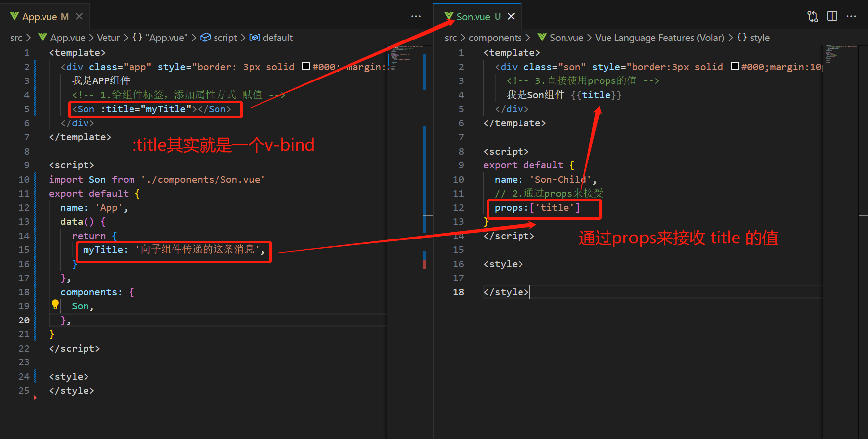Viewport: 868px width, 439px height.
Task: Open Vue Language Features (Volar) breadcrumb
Action: [659, 38]
